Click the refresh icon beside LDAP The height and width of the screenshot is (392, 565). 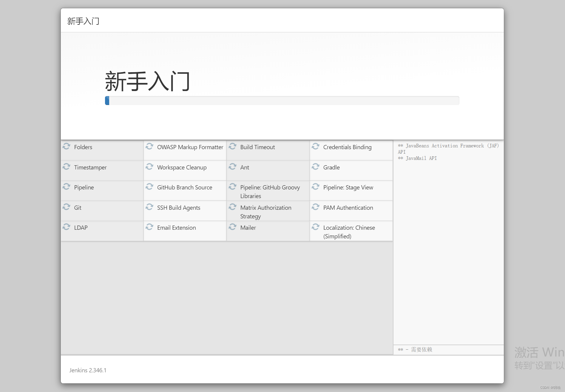(66, 227)
